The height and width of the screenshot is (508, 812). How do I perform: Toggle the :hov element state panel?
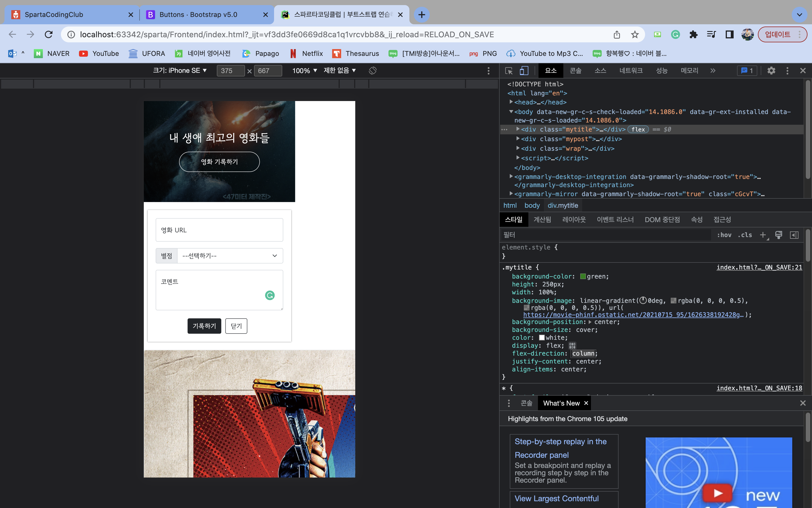click(x=724, y=235)
